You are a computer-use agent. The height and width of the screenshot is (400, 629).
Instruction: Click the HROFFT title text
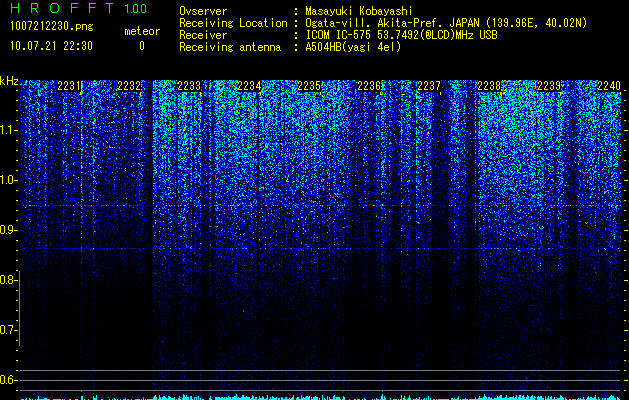point(62,8)
